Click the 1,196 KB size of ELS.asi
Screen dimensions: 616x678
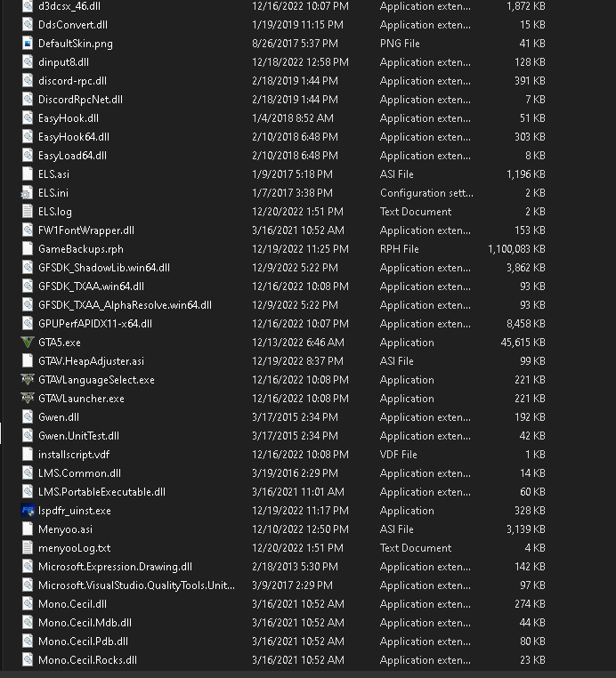(526, 174)
